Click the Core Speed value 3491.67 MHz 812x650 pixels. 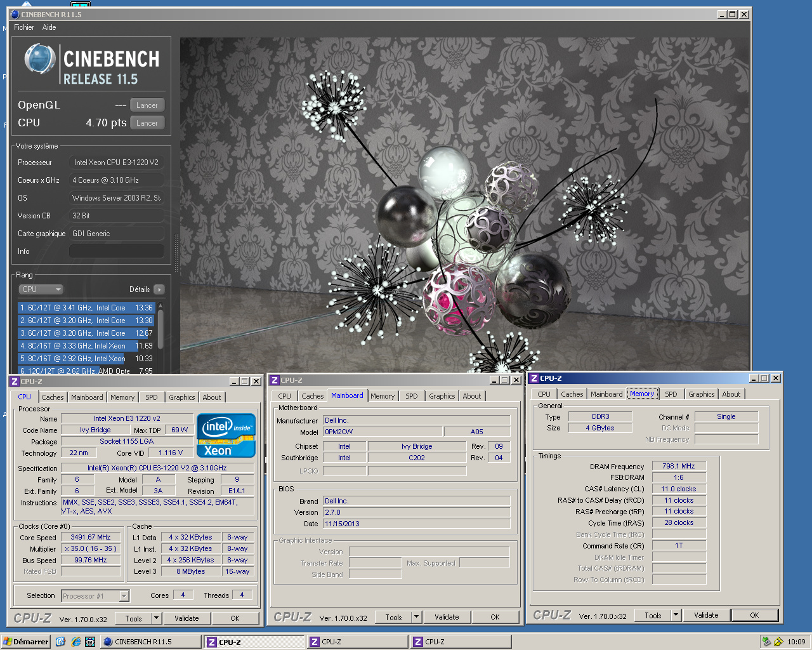(91, 537)
